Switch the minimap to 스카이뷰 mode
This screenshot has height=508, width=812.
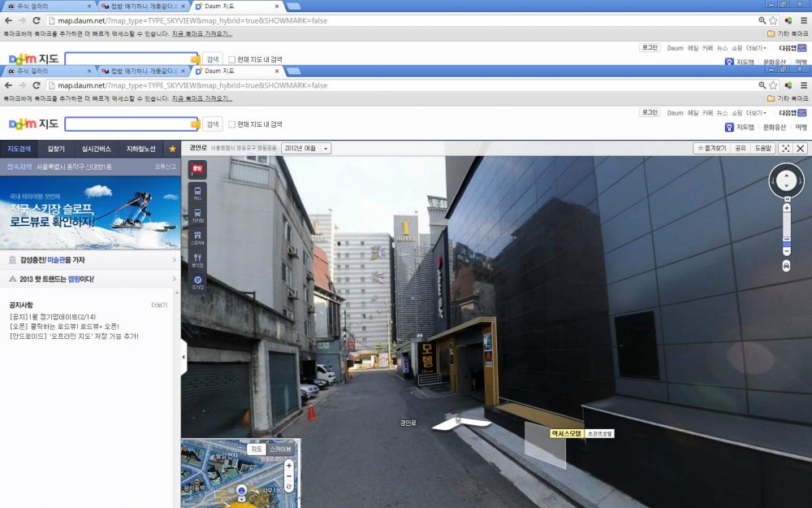(281, 449)
